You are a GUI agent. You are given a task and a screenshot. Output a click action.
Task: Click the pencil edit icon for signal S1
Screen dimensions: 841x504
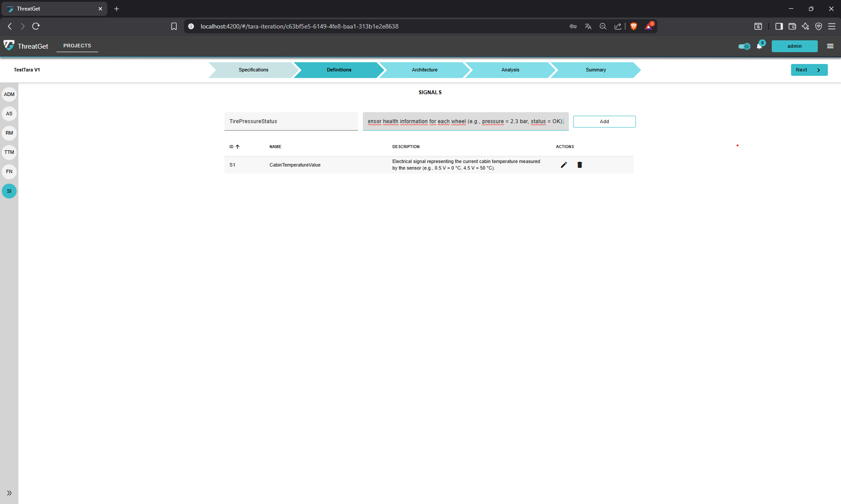point(564,165)
